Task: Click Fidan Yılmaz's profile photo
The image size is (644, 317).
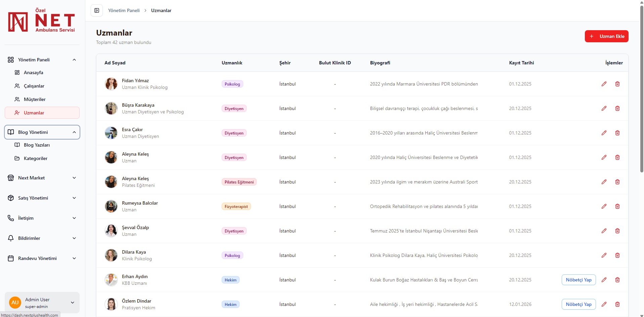Action: click(x=111, y=84)
